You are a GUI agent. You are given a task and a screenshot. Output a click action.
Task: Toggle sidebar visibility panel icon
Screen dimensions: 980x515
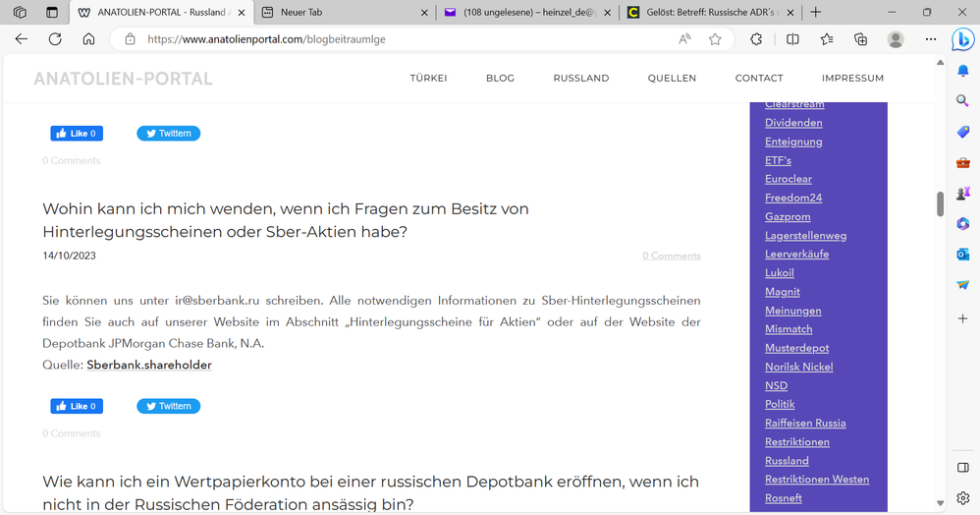(x=963, y=468)
